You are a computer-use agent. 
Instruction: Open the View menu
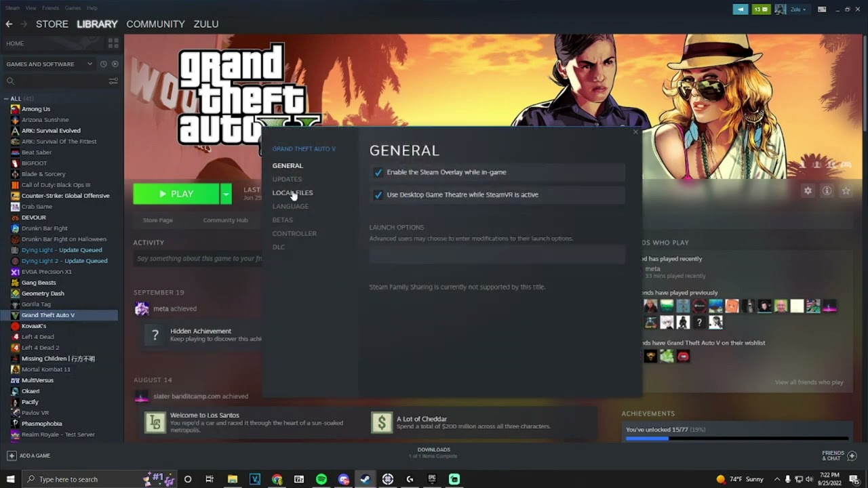(31, 8)
